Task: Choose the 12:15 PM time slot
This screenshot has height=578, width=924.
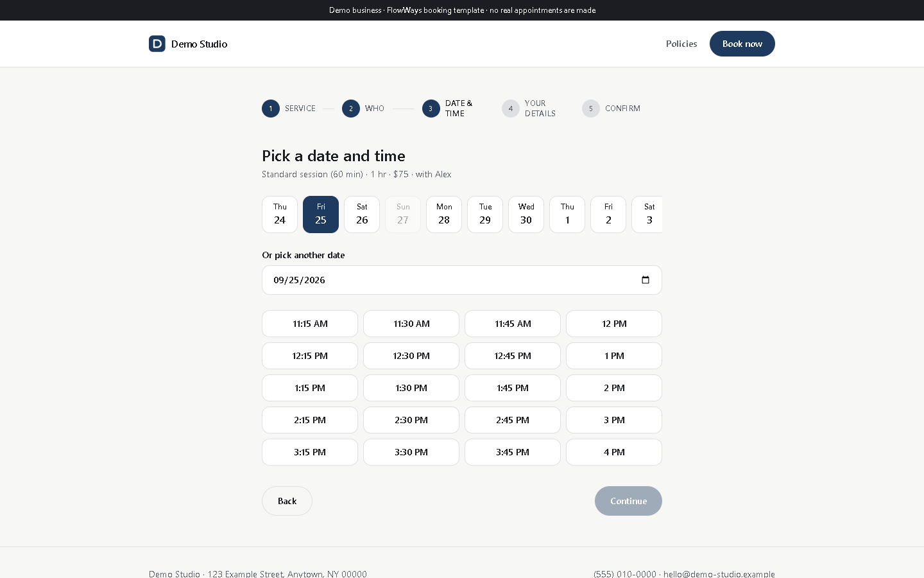Action: click(x=310, y=356)
